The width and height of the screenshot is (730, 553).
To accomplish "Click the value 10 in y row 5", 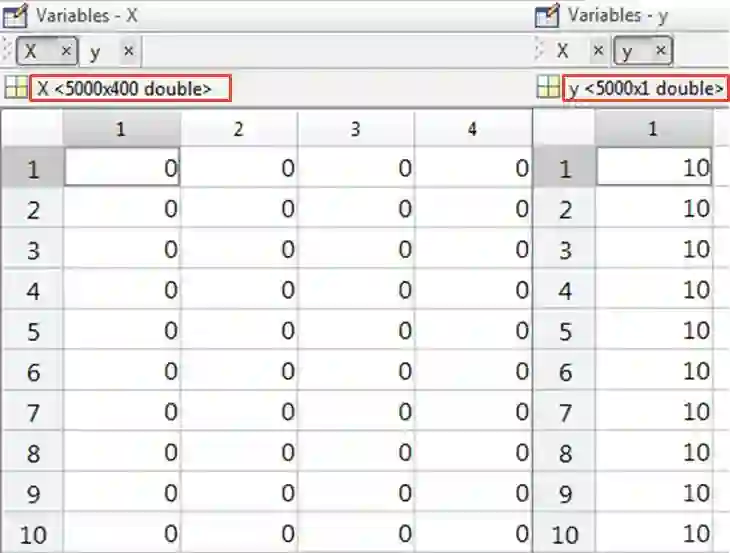I will click(x=696, y=330).
